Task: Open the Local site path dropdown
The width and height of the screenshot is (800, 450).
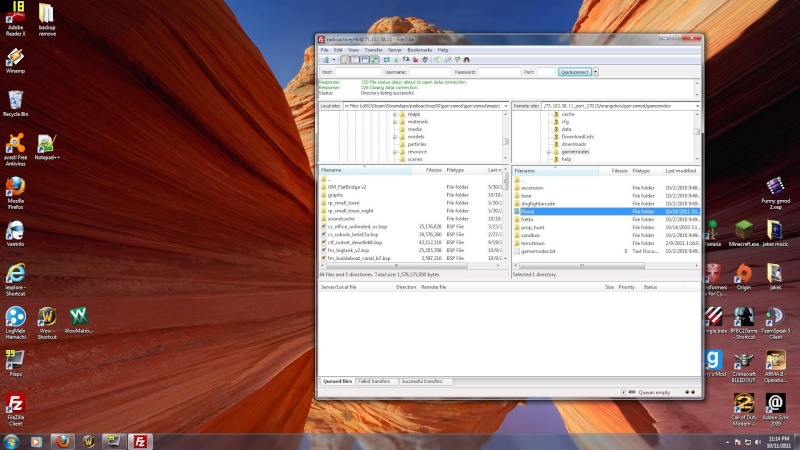Action: 506,106
